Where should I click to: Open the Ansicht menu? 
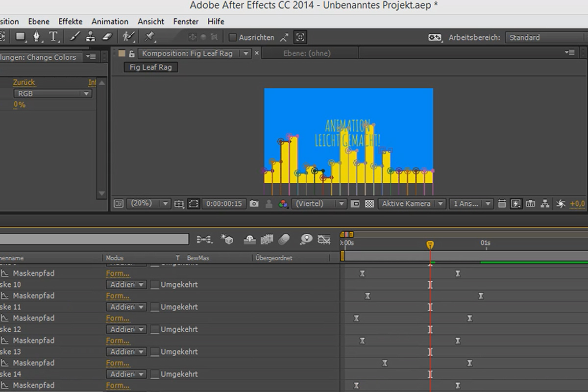pos(151,22)
